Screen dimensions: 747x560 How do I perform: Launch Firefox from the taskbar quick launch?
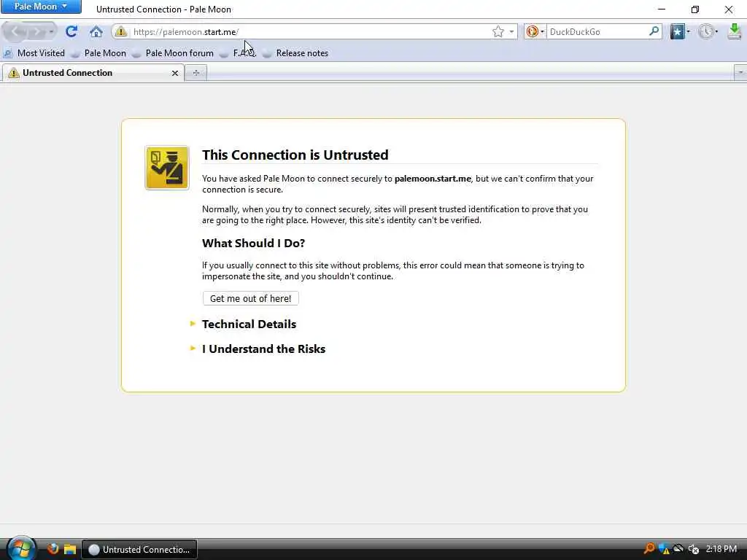(53, 549)
